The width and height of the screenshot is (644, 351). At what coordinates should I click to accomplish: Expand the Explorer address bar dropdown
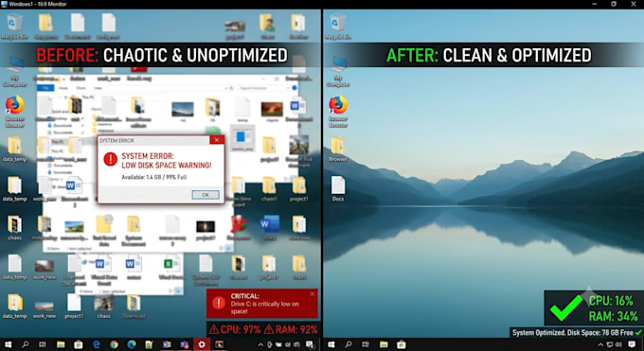point(226,88)
